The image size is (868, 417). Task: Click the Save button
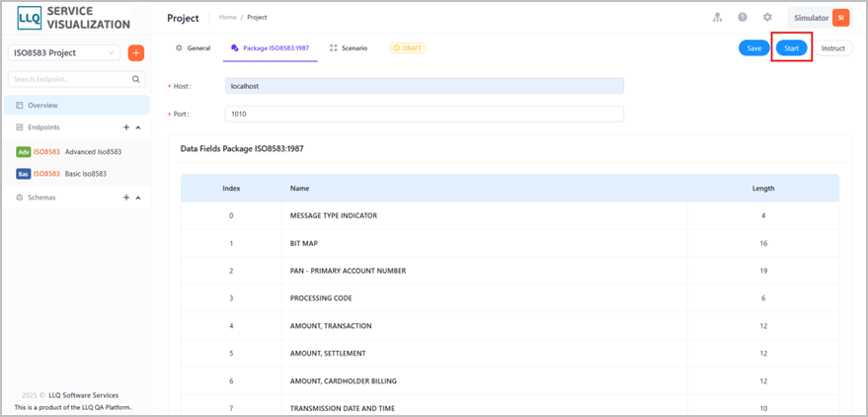tap(754, 48)
